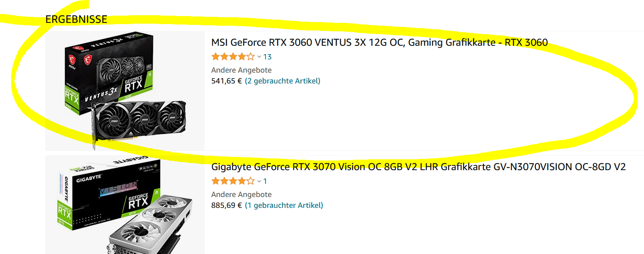644x254 pixels.
Task: Open the Gigabyte GeForce RTX 3070 Vision title
Action: pos(418,167)
